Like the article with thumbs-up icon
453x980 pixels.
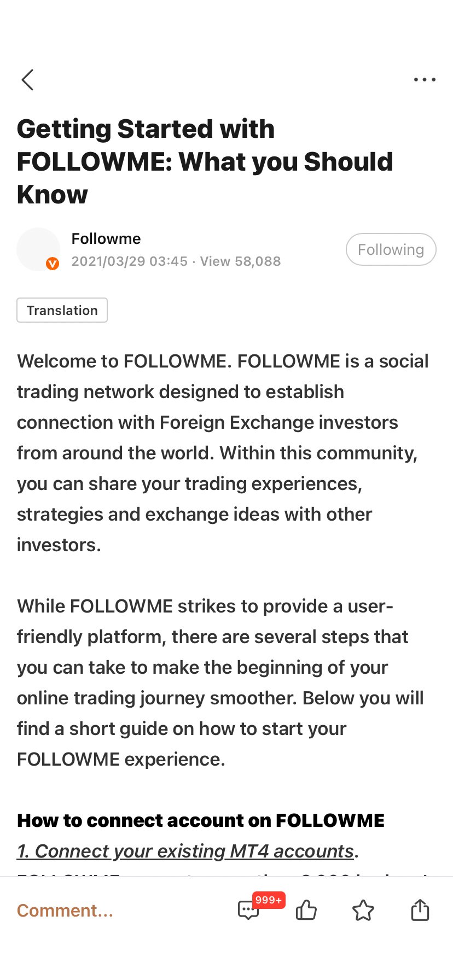coord(306,911)
